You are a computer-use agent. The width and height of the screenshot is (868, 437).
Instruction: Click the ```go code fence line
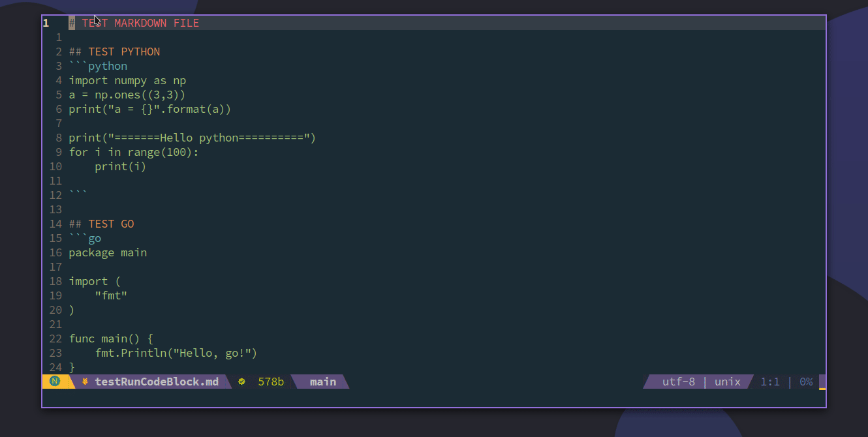[85, 238]
